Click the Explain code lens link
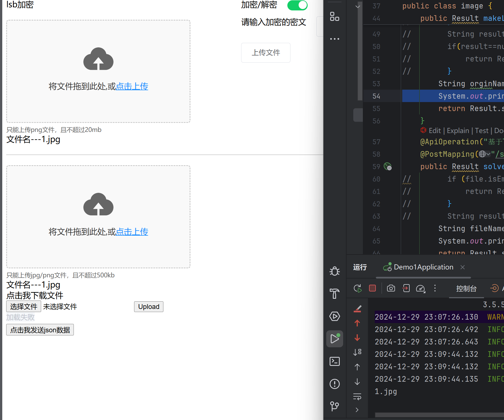The height and width of the screenshot is (420, 504). coord(458,131)
